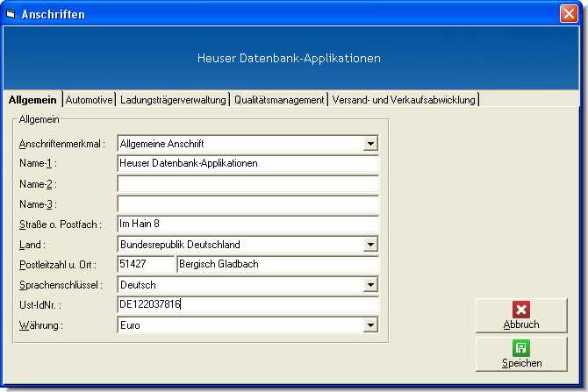
Task: Click the Name-1 input field
Action: coord(247,164)
